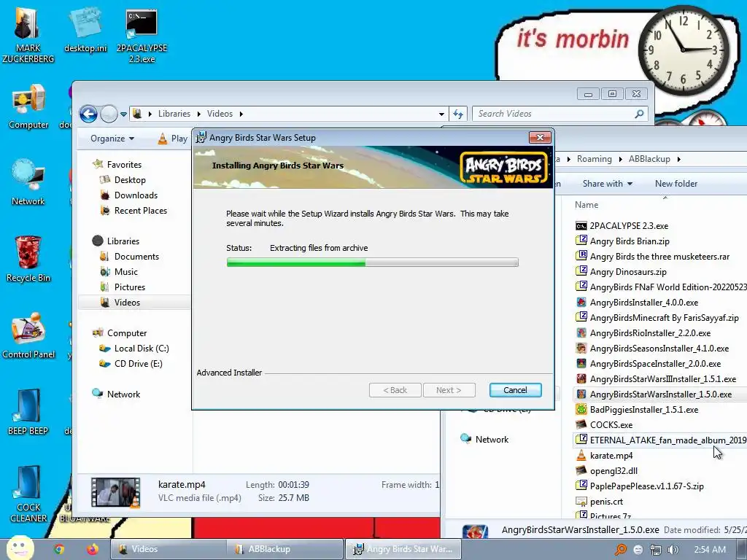Expand arrow after Videos in breadcrumb
Screen dimensions: 747x560
click(x=241, y=114)
